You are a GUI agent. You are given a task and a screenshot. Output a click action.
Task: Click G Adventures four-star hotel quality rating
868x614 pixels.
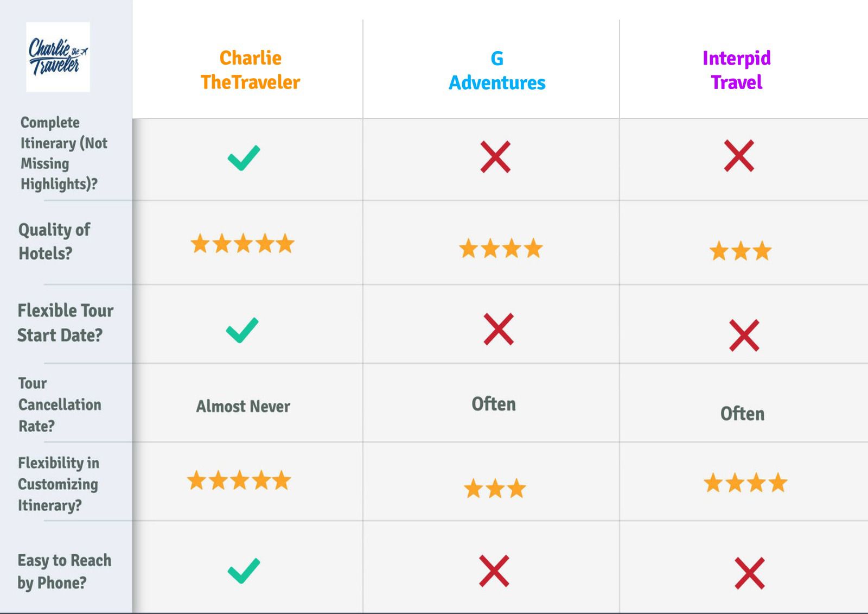[x=501, y=248]
